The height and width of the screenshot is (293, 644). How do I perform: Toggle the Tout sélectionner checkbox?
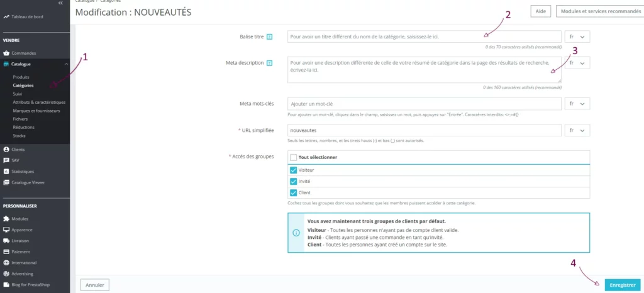pyautogui.click(x=293, y=157)
